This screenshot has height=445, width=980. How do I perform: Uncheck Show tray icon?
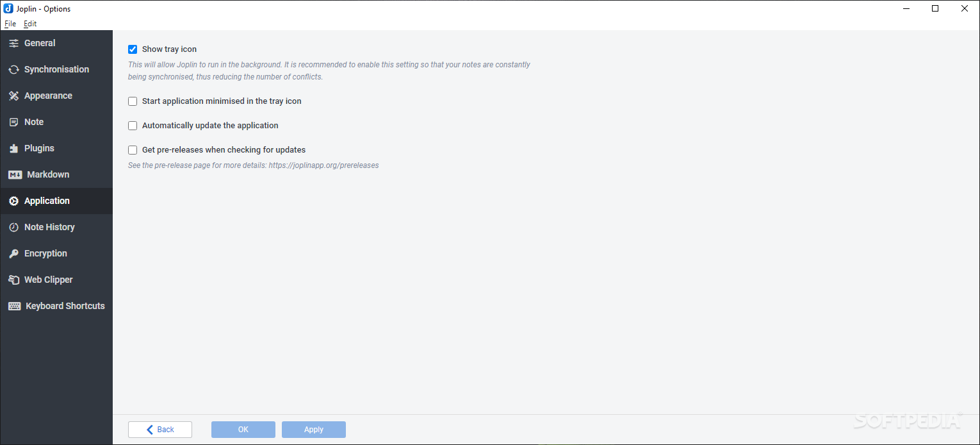(133, 49)
